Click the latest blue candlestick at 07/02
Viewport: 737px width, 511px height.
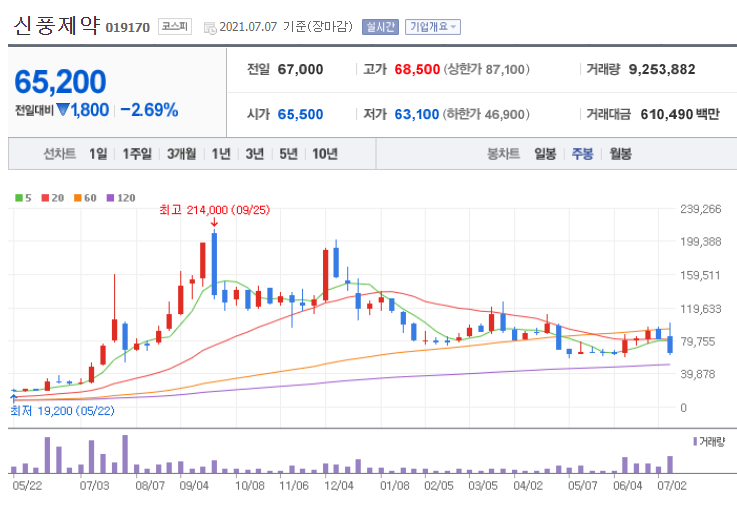(x=670, y=344)
